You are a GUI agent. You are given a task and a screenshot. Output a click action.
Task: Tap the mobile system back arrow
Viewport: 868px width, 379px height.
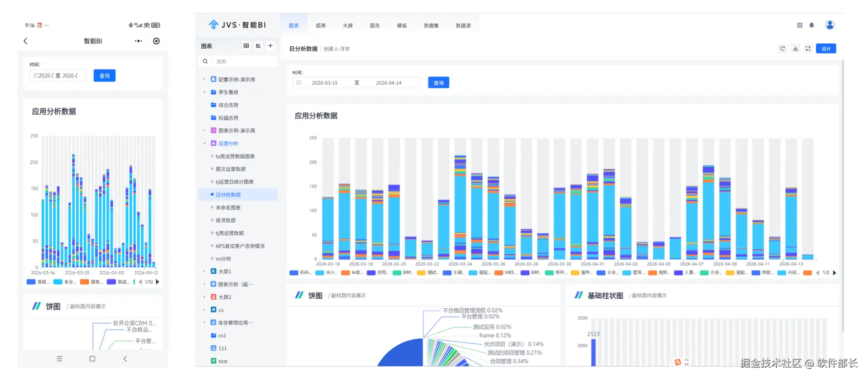[x=125, y=359]
